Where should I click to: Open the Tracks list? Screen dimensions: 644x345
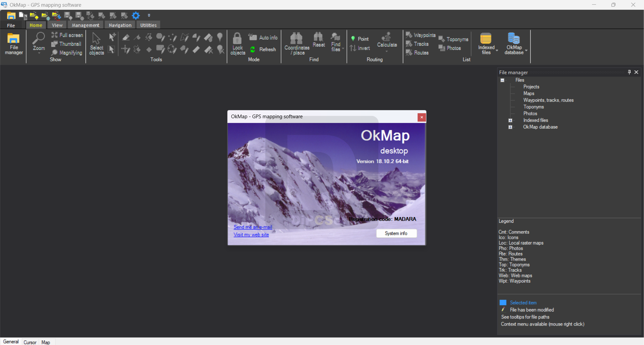coord(417,44)
